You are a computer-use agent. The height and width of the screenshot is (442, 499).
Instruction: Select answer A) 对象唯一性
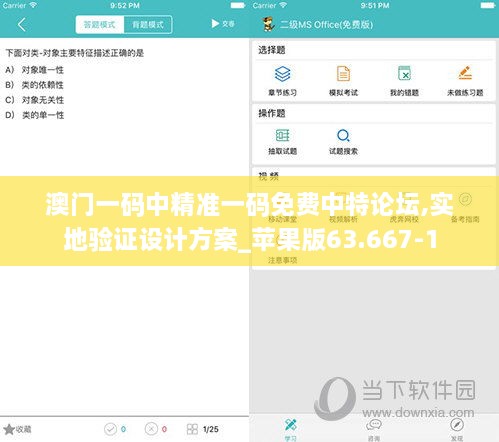point(34,70)
